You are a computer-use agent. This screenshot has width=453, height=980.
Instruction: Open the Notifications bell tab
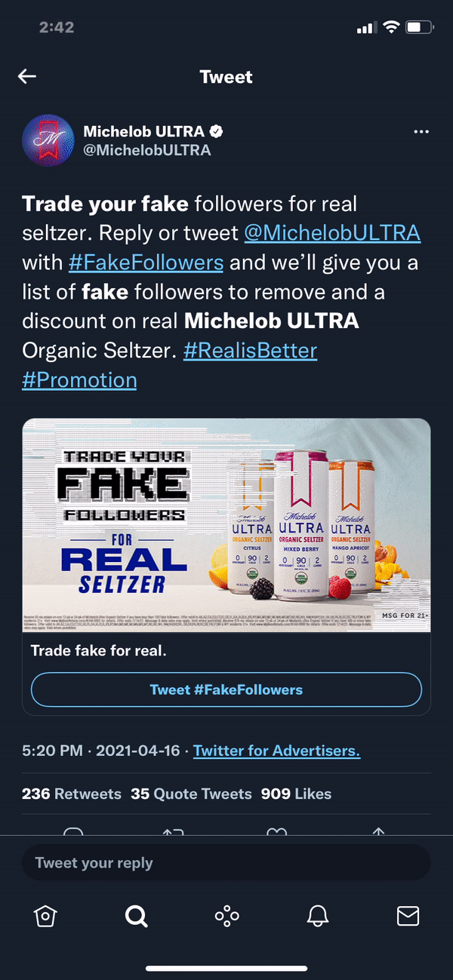point(318,916)
